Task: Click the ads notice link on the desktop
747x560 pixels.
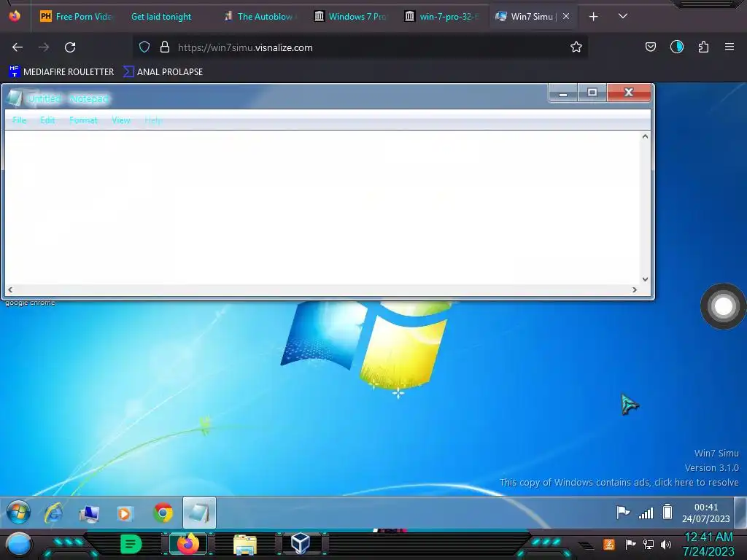Action: click(x=619, y=483)
